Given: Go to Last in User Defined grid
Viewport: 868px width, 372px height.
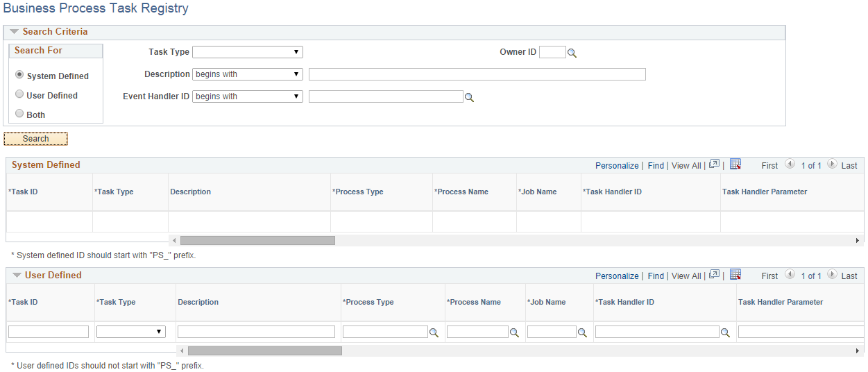Looking at the screenshot, I should 849,276.
